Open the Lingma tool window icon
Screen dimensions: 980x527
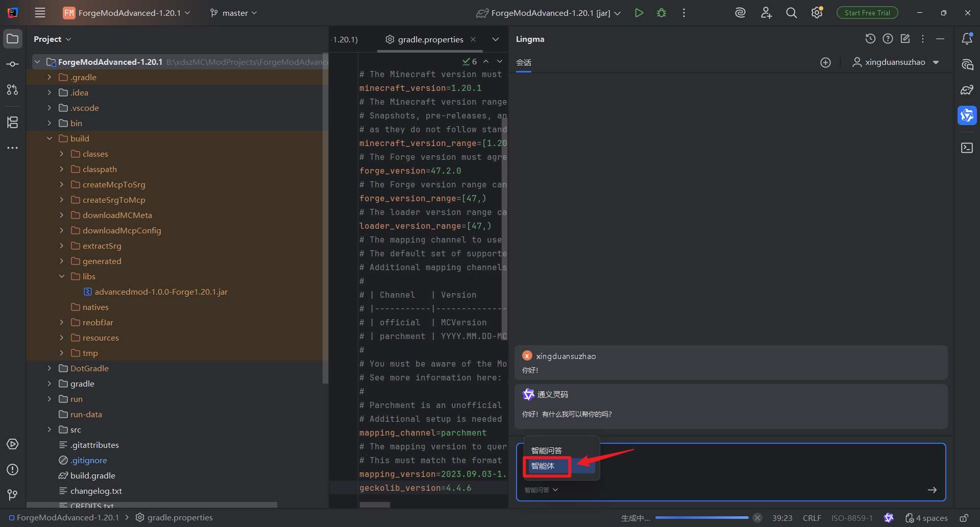coord(967,115)
